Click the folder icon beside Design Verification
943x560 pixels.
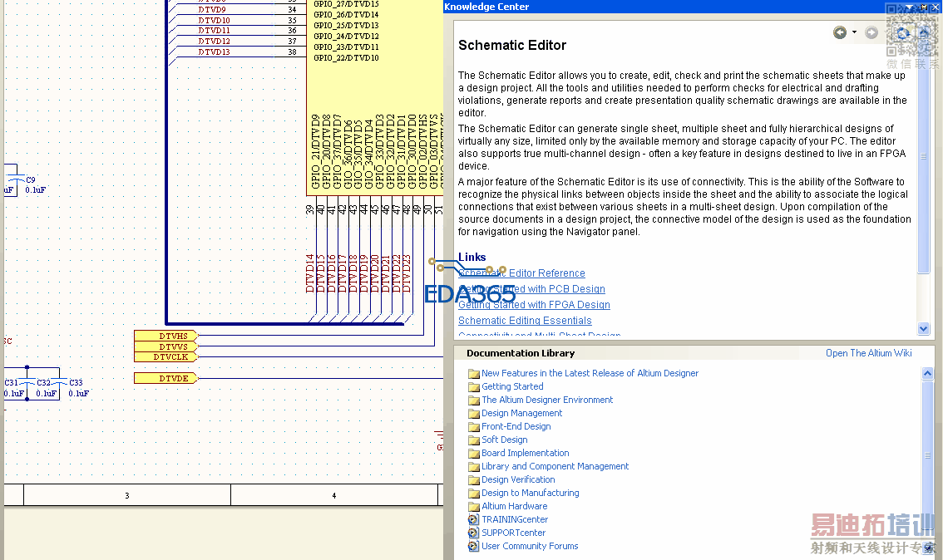click(x=474, y=480)
